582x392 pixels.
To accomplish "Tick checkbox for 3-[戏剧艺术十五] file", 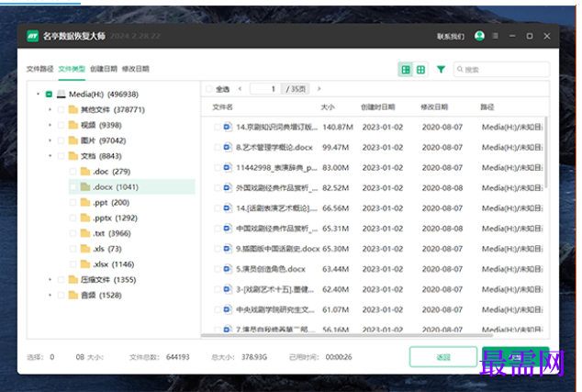I will coord(218,289).
